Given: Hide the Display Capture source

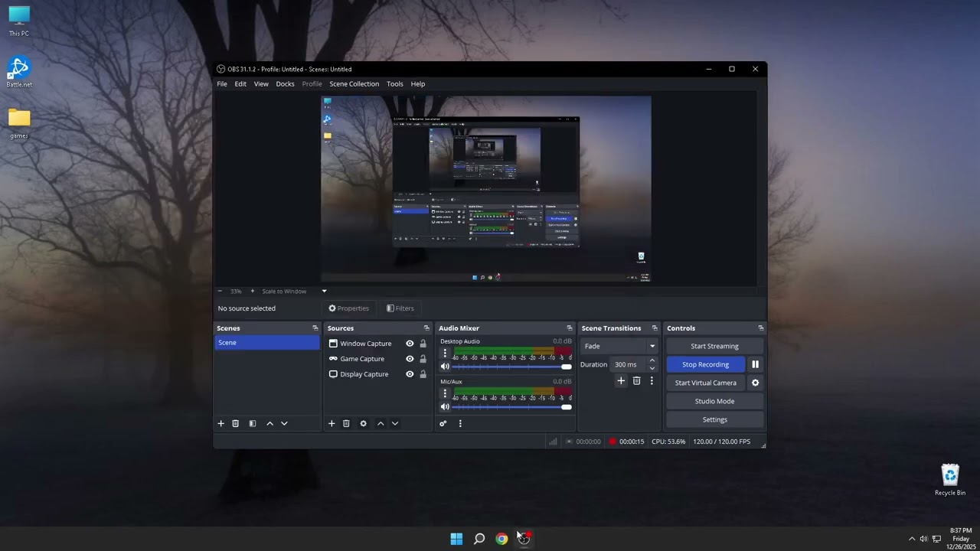Looking at the screenshot, I should coord(410,374).
